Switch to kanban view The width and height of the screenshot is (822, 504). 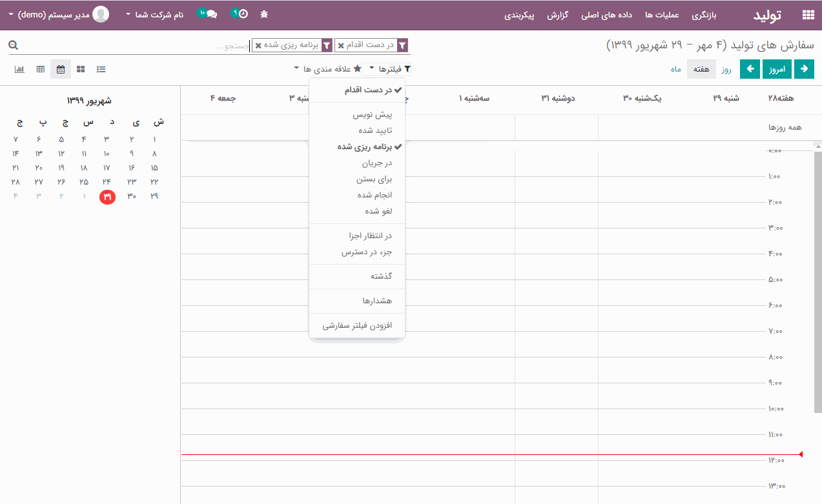pyautogui.click(x=81, y=69)
